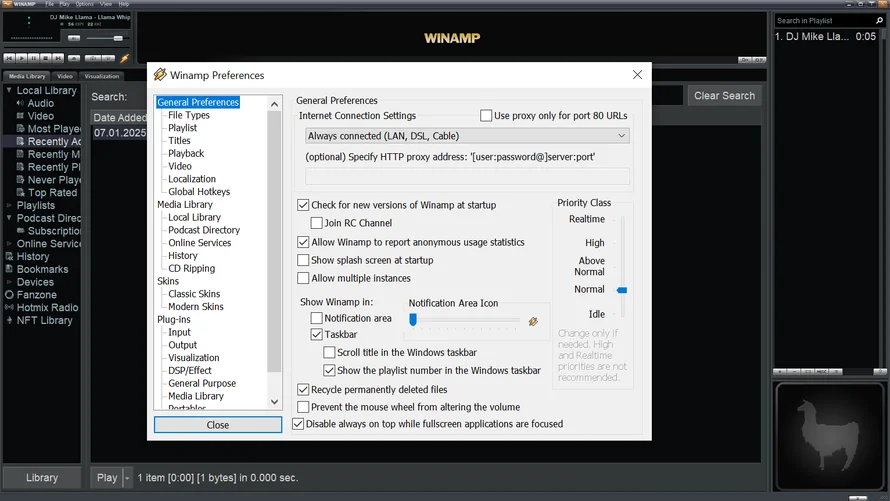Check Prevent mouse wheel from altering volume

(x=303, y=407)
